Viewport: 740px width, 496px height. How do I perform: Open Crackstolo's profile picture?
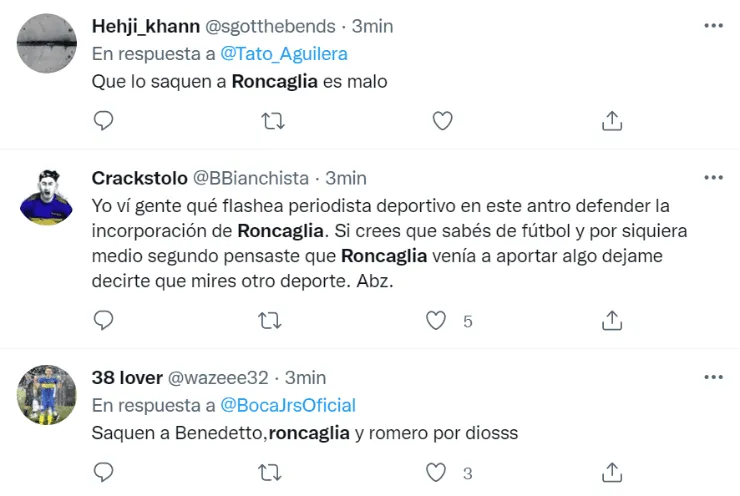coord(46,198)
